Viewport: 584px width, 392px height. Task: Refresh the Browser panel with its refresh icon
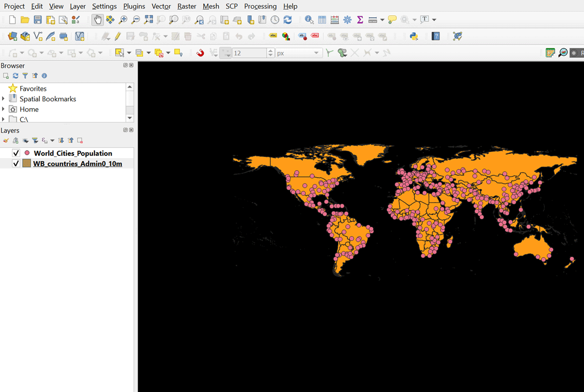point(15,75)
